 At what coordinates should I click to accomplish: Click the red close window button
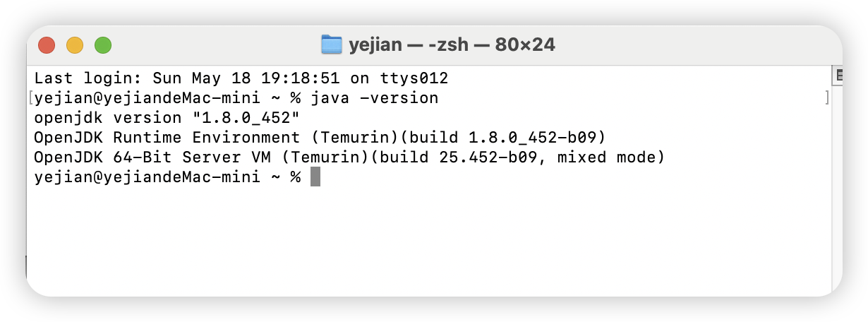pyautogui.click(x=47, y=45)
